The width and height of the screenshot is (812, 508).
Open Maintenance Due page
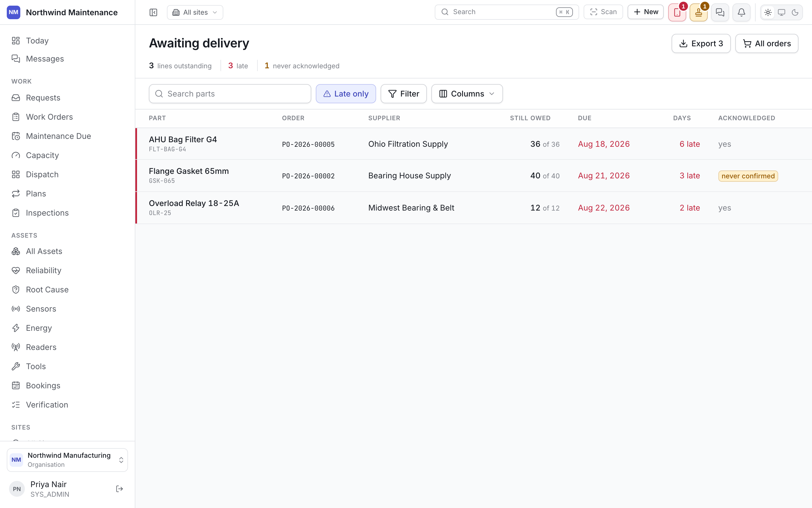[x=67, y=136]
